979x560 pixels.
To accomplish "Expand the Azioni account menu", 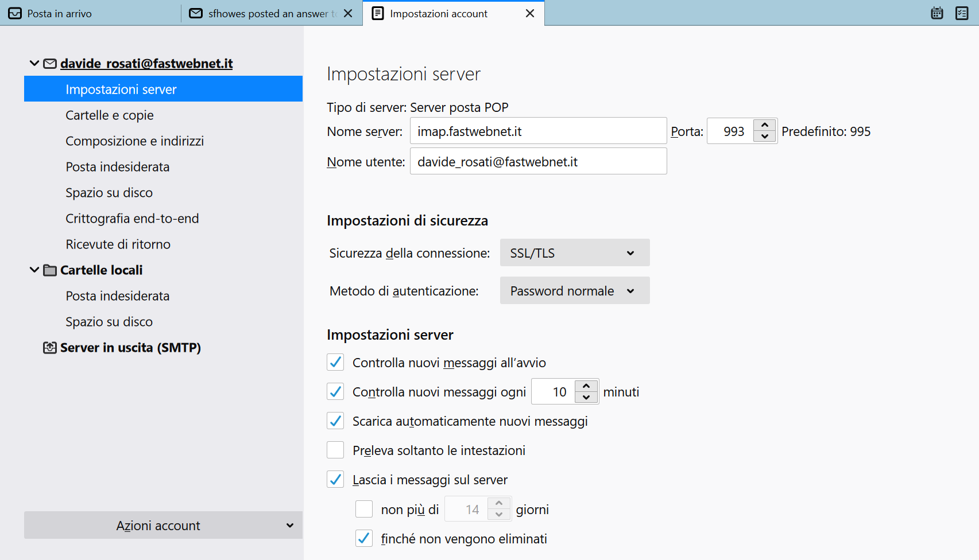I will point(163,526).
